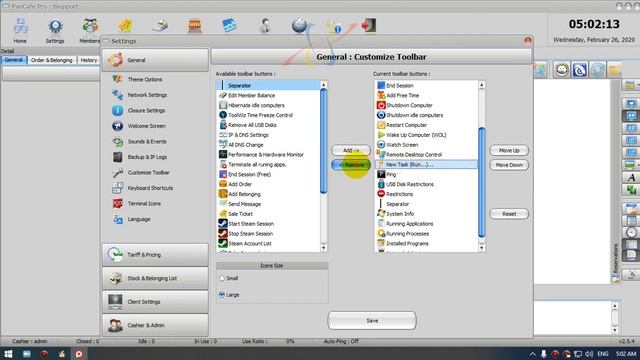
Task: Open Home in the main toolbar
Action: (x=20, y=31)
